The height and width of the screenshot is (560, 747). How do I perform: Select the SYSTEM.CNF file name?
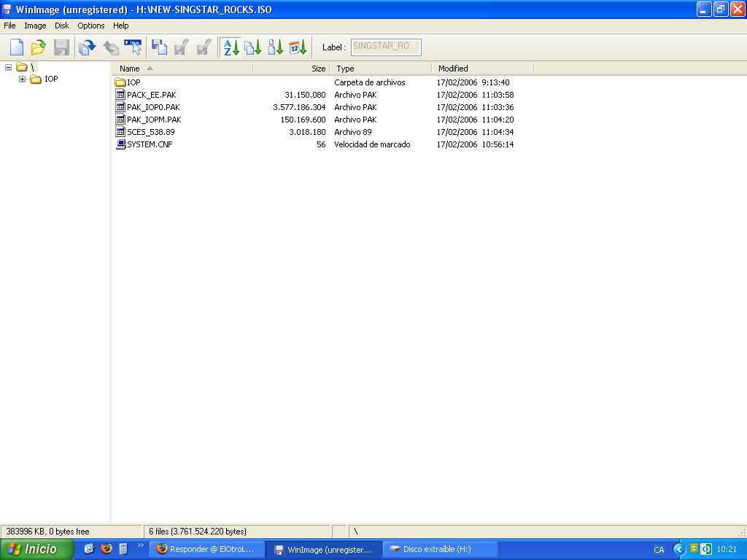tap(150, 144)
